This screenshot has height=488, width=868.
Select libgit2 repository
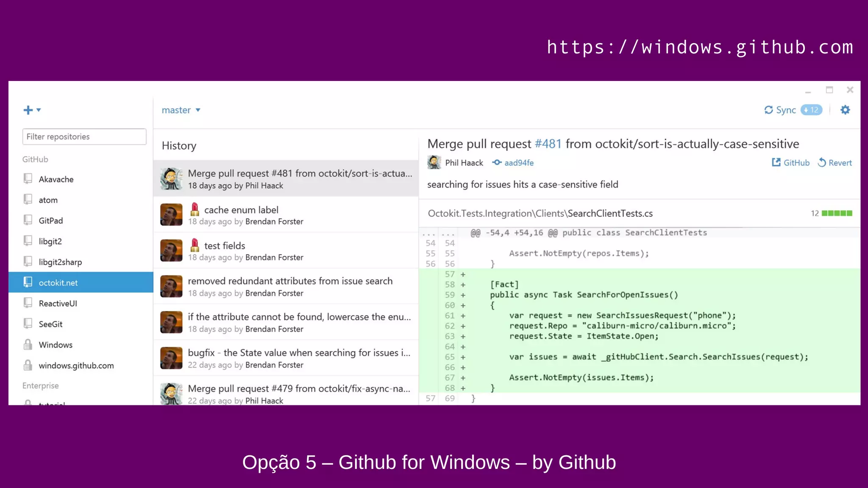click(81, 241)
